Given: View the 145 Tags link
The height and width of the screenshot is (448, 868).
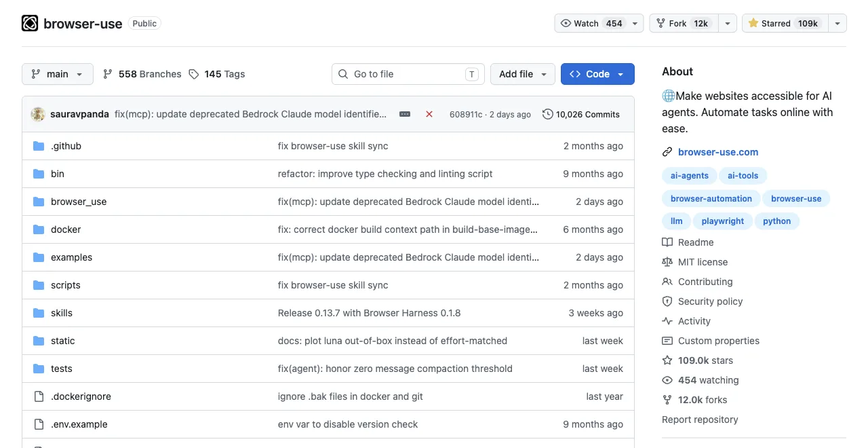Looking at the screenshot, I should point(217,74).
